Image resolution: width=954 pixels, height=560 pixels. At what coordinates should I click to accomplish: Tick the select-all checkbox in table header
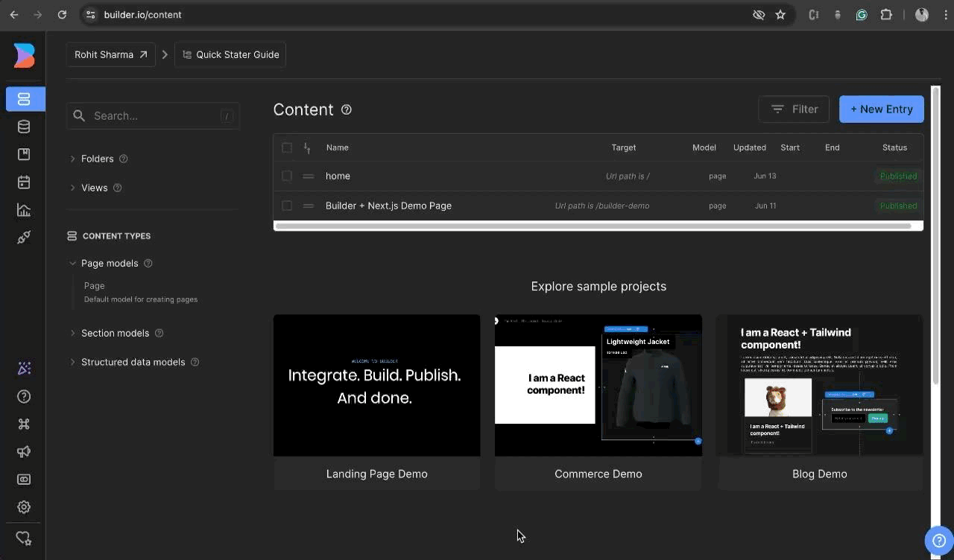(287, 147)
